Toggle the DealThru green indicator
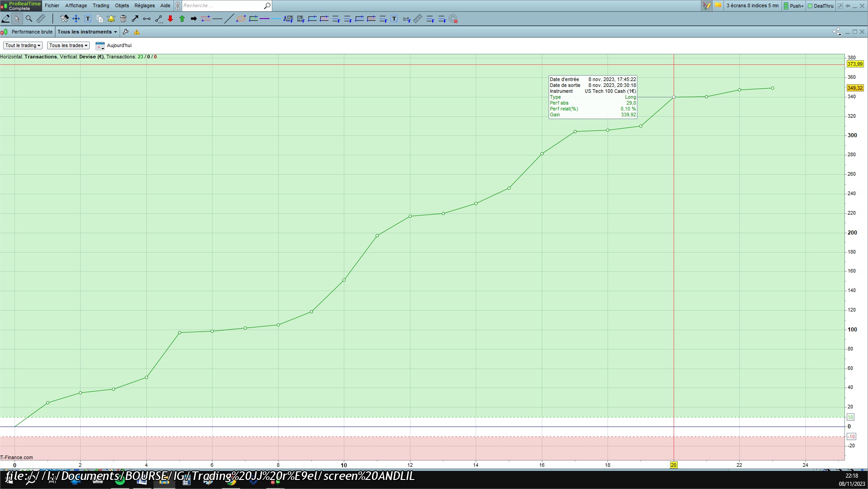The height and width of the screenshot is (489, 868). (x=820, y=6)
